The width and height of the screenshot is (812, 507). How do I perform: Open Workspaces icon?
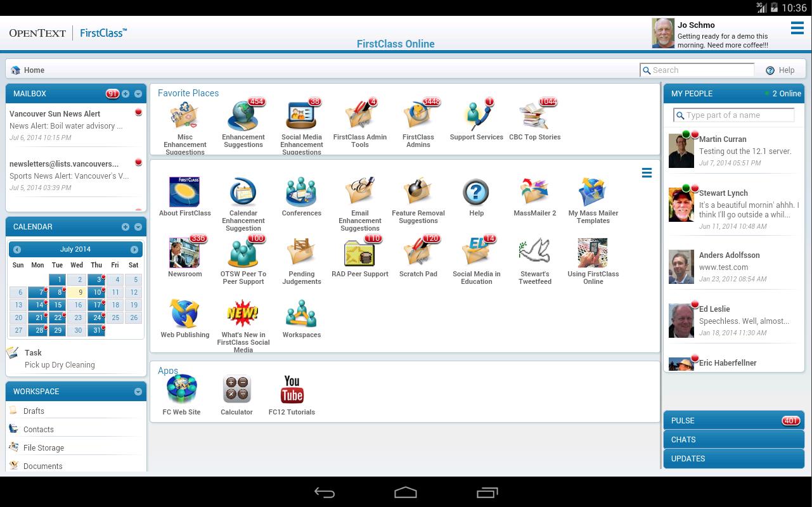pos(302,314)
